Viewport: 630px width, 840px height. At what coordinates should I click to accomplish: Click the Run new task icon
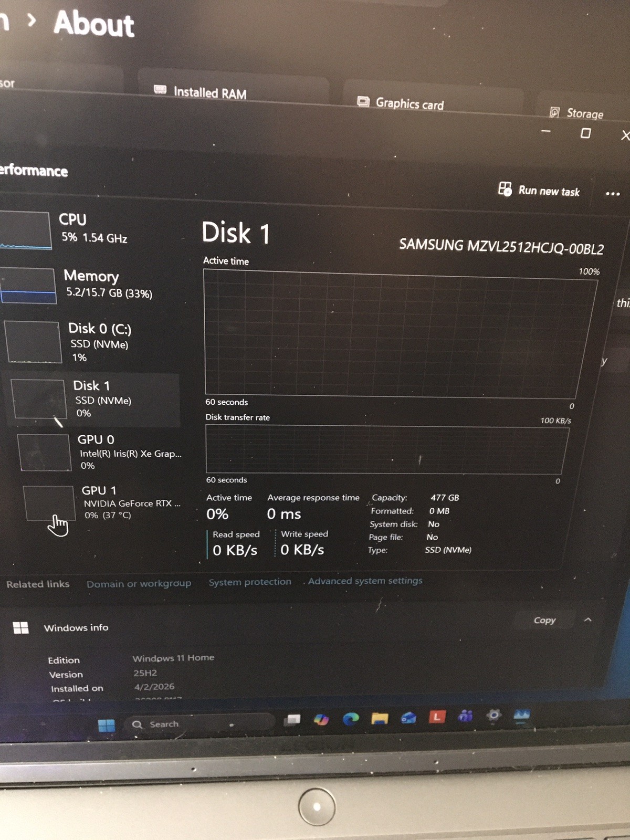pos(505,189)
